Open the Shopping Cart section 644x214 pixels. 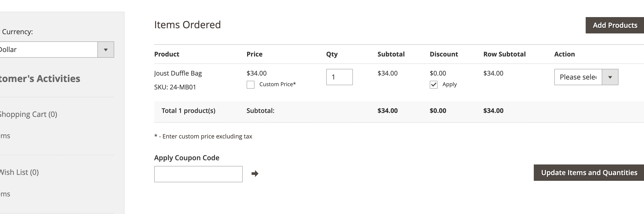[28, 114]
